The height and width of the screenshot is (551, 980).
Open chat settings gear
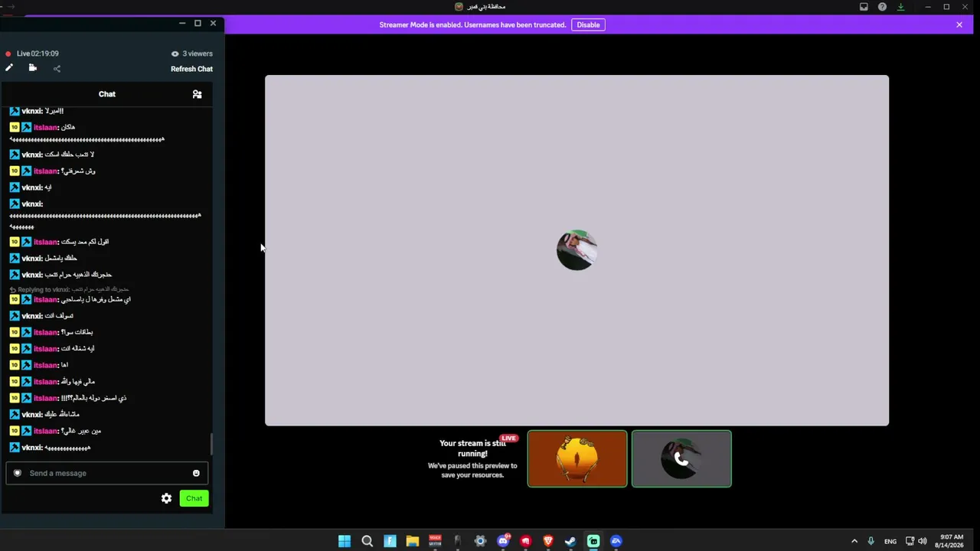pos(166,498)
